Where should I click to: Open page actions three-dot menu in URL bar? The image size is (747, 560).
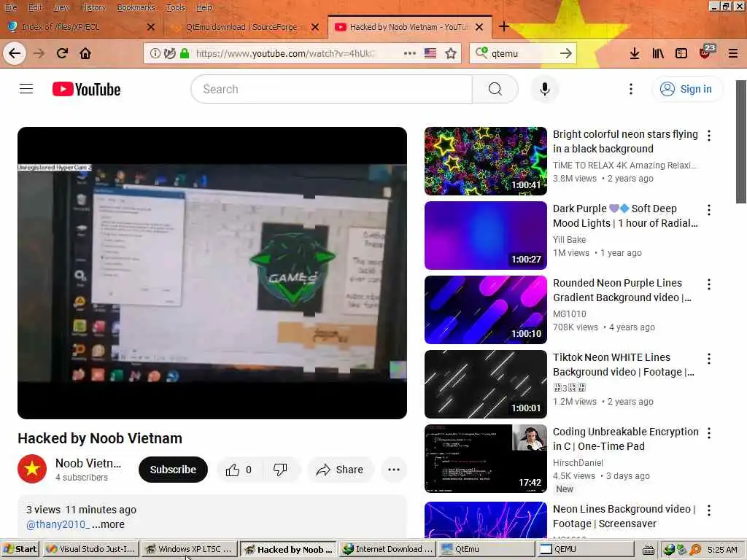coord(410,53)
